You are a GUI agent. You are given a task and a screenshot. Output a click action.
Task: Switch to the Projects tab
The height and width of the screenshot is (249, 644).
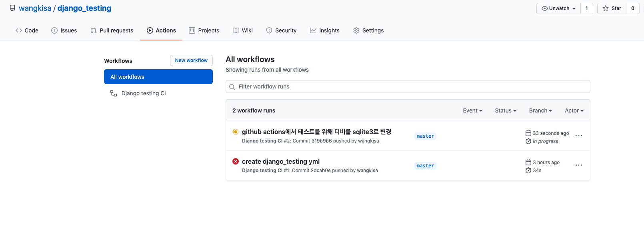pyautogui.click(x=204, y=30)
